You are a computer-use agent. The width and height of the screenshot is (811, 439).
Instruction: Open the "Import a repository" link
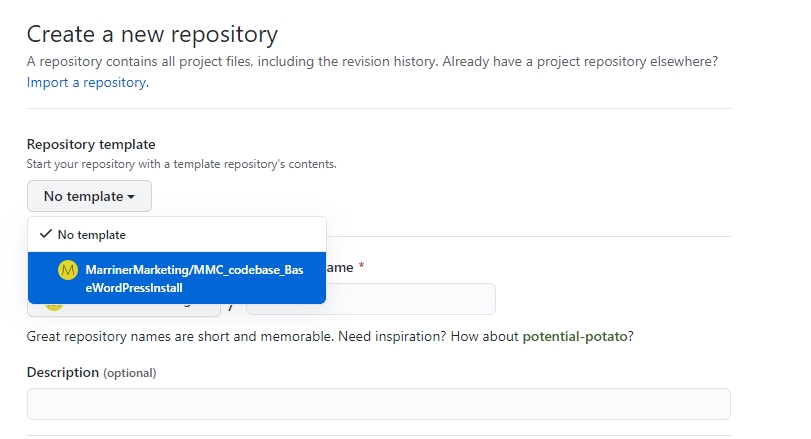86,83
